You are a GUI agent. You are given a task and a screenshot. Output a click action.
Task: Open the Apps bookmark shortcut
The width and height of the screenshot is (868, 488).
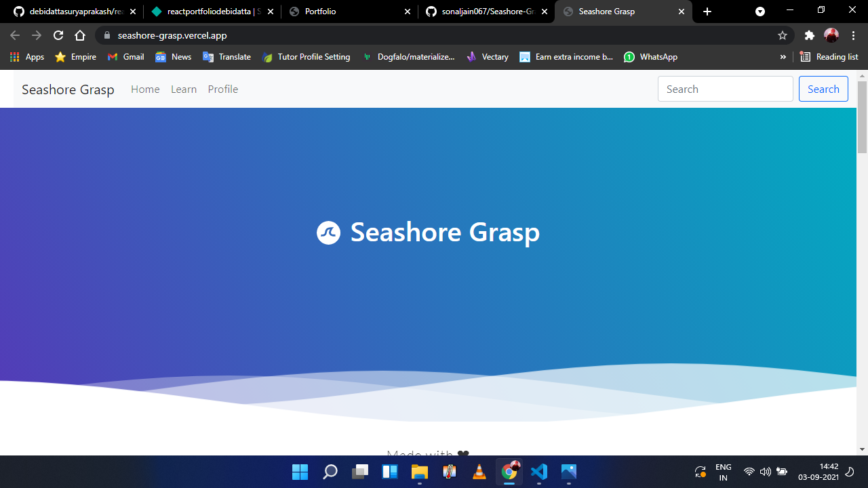pos(27,57)
